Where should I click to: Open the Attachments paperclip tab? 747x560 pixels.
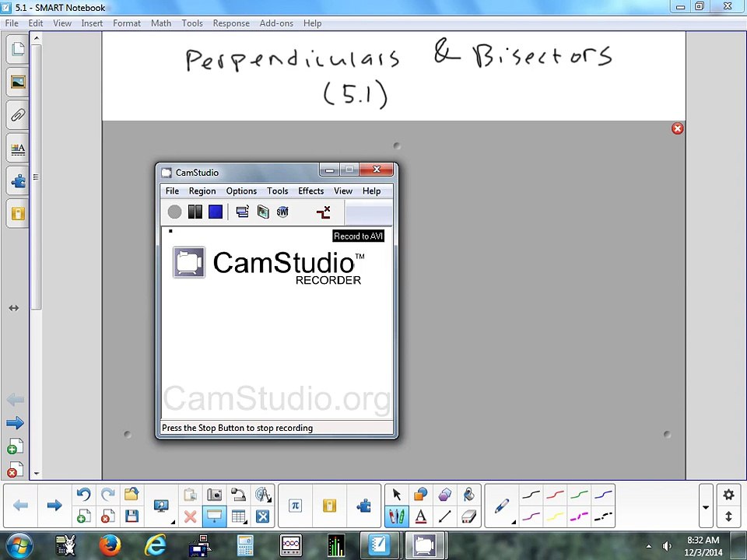[18, 115]
